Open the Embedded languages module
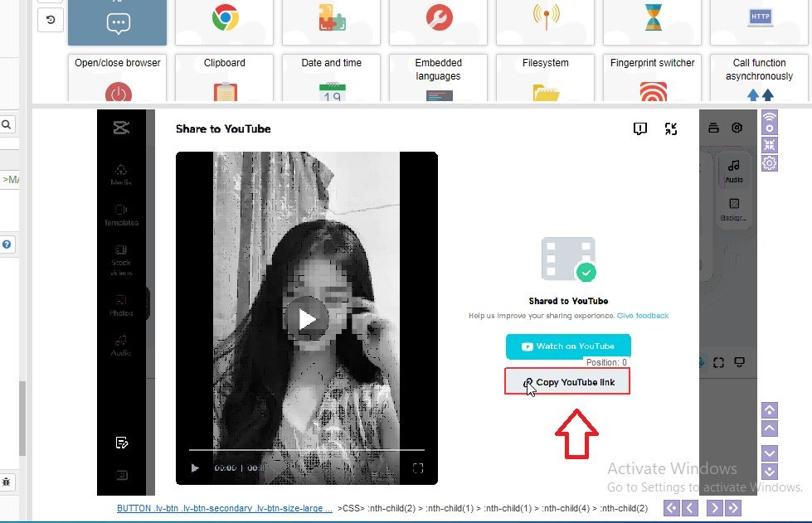 point(438,78)
